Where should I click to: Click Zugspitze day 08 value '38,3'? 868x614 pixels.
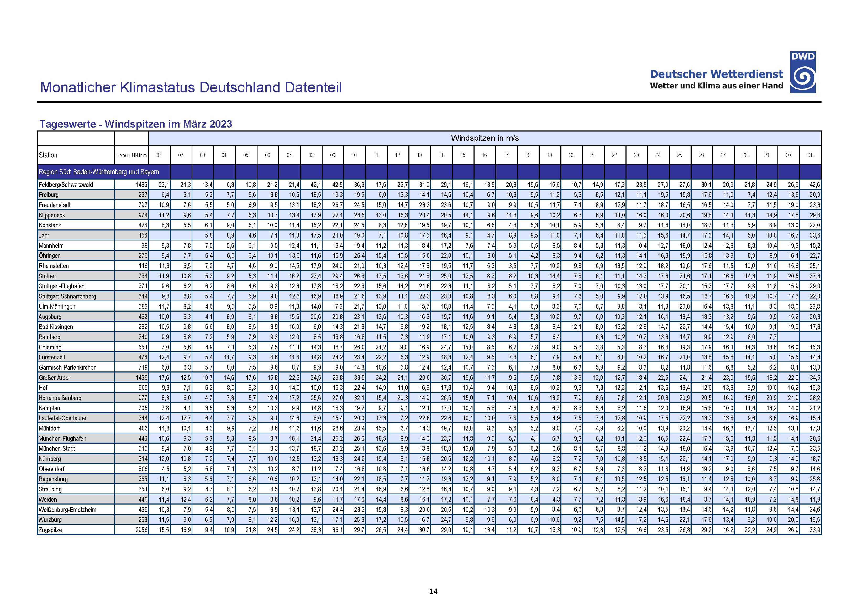tap(316, 530)
